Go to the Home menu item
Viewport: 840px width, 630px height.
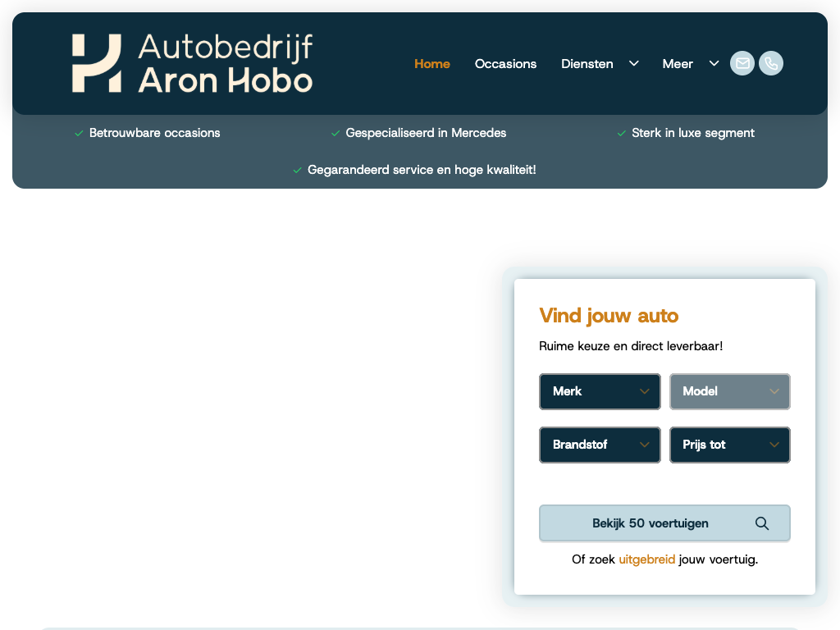click(x=432, y=64)
